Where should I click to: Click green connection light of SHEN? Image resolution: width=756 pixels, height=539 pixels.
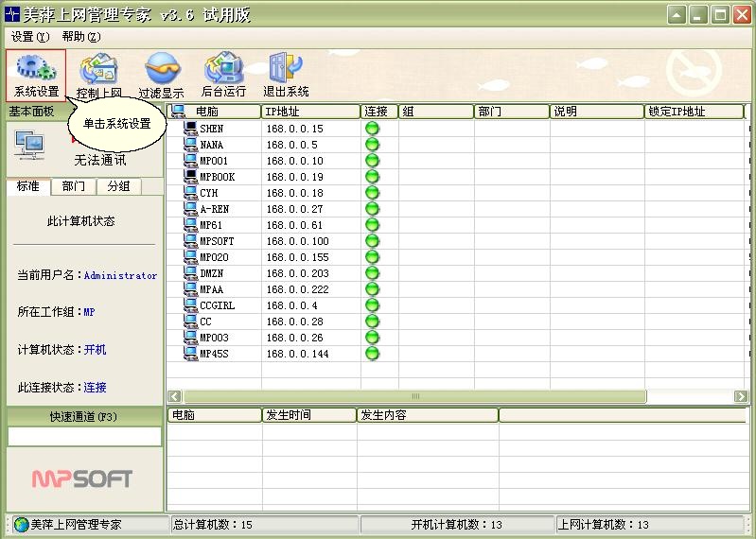(x=372, y=128)
